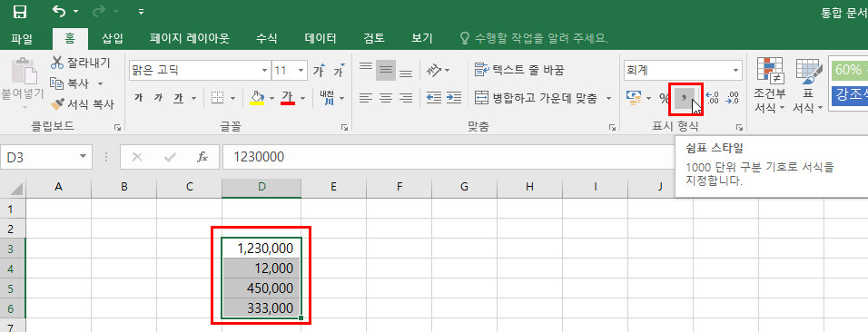This screenshot has height=332, width=868.
Task: Select the green 60% cell style
Action: click(849, 70)
